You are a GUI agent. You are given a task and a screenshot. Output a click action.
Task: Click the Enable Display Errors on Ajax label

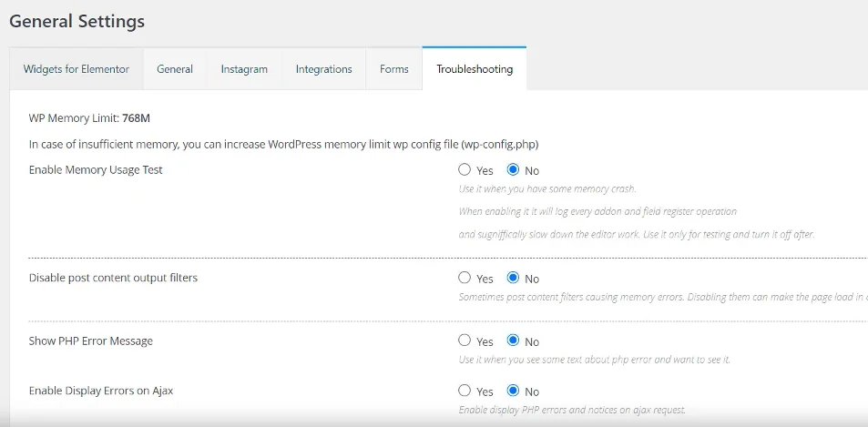tap(101, 391)
